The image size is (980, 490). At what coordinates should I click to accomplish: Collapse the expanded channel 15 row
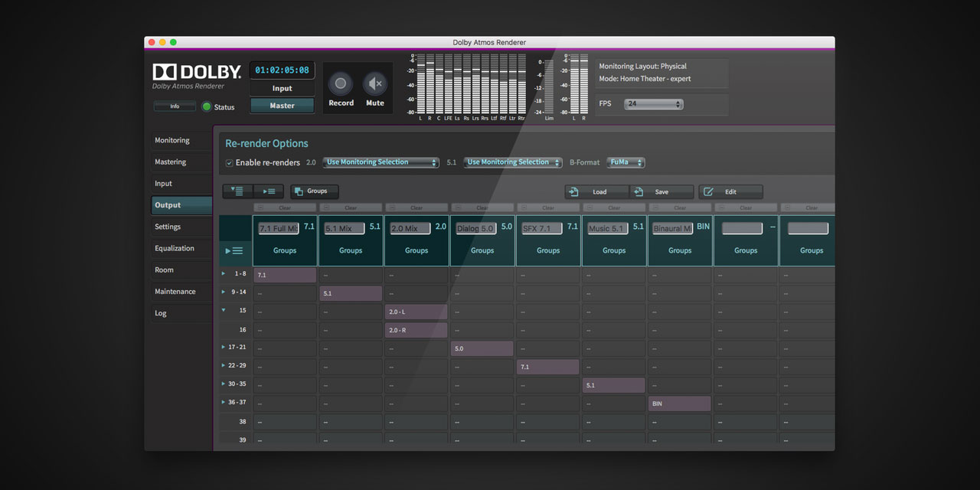(x=224, y=310)
